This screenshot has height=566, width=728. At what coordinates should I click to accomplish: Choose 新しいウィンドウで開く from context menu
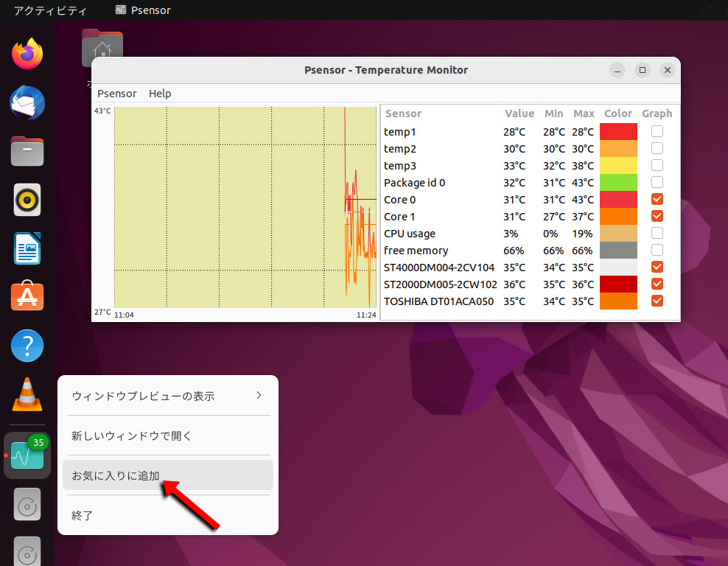pyautogui.click(x=167, y=436)
